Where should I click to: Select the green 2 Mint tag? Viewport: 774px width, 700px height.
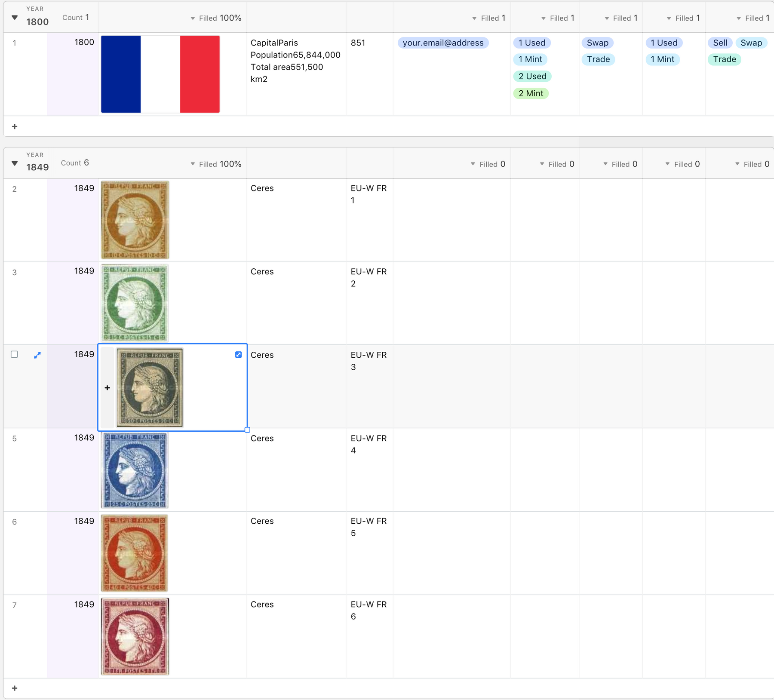pos(531,93)
